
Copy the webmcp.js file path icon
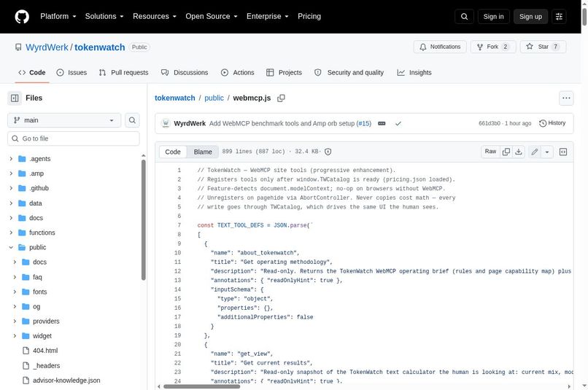[x=281, y=98]
